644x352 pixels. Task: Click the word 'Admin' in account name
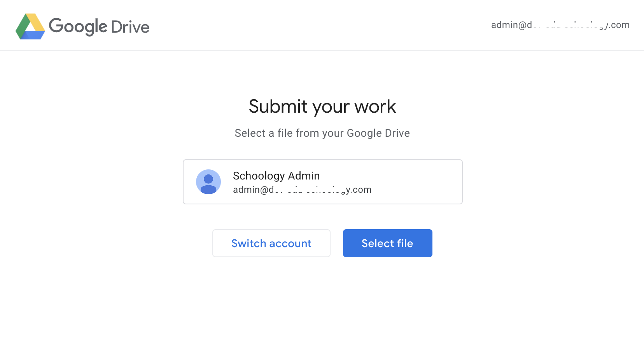[304, 176]
